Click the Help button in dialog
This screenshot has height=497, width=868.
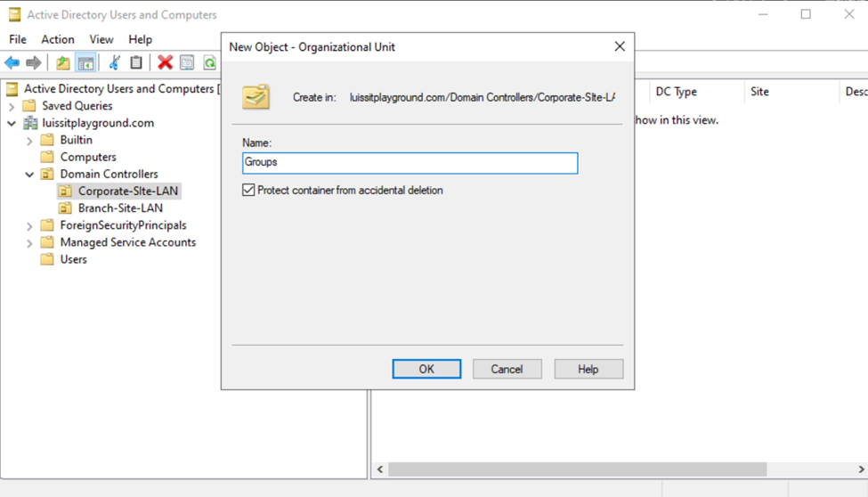tap(588, 369)
